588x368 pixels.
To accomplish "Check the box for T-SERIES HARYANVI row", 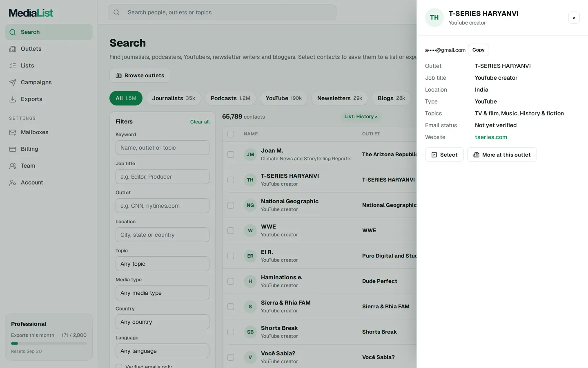I will pyautogui.click(x=231, y=180).
